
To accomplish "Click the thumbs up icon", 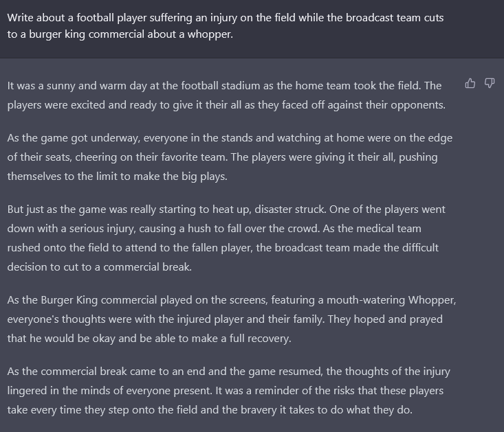I will click(x=470, y=84).
